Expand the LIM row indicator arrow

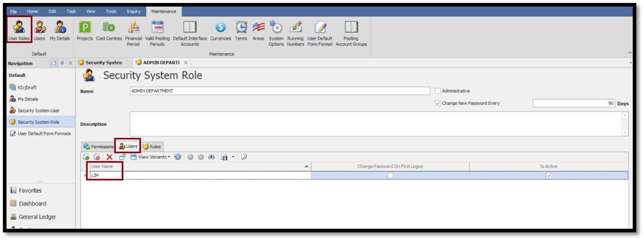point(86,176)
